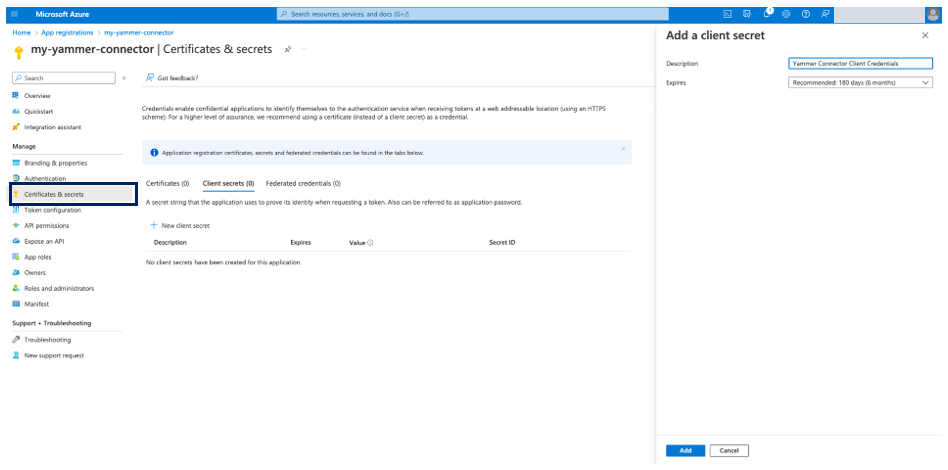Switch to the Federated credentials (0) tab
Viewport: 948px width, 470px height.
coord(303,183)
